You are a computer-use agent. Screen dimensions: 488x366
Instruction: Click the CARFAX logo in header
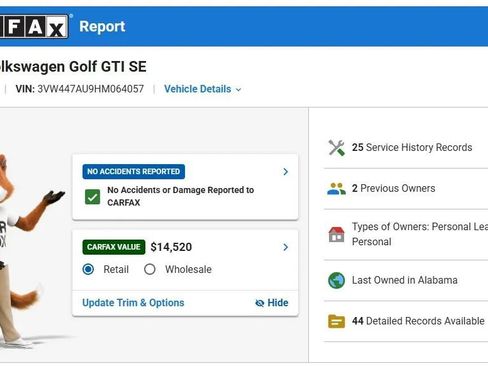pyautogui.click(x=34, y=26)
